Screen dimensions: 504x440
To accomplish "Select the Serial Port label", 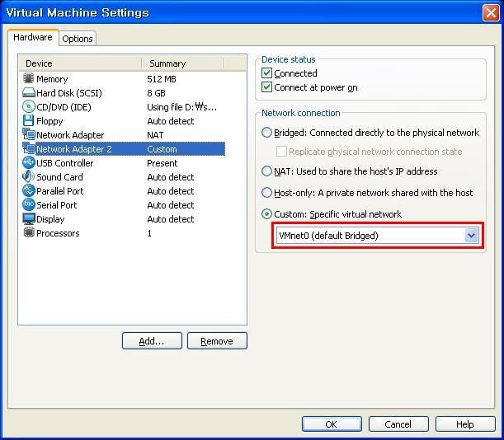I will coord(57,205).
